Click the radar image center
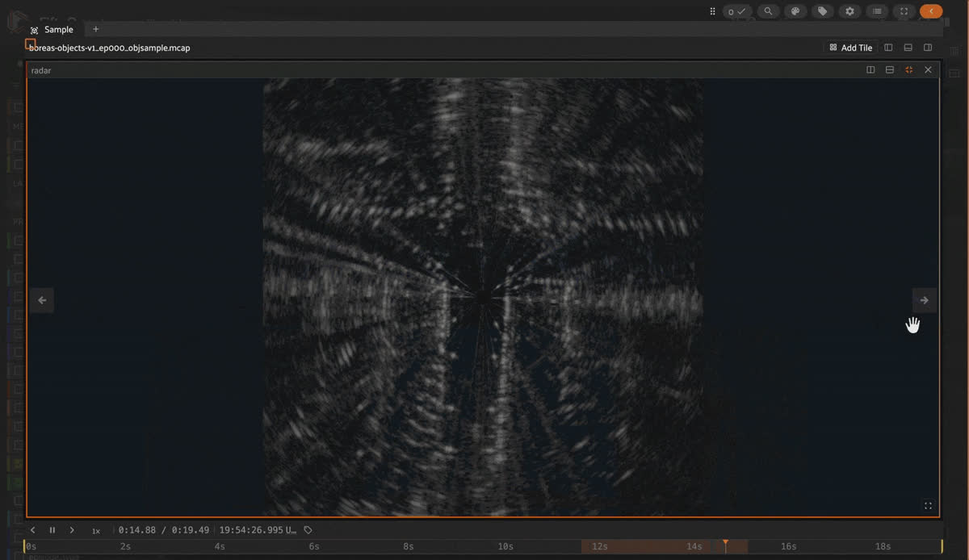 (x=483, y=297)
